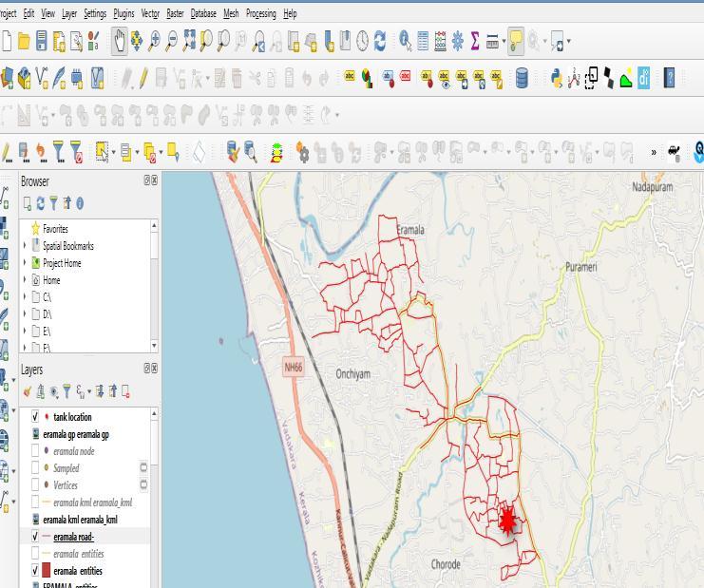Open the Python Console icon
Image resolution: width=704 pixels, height=588 pixels.
click(557, 79)
